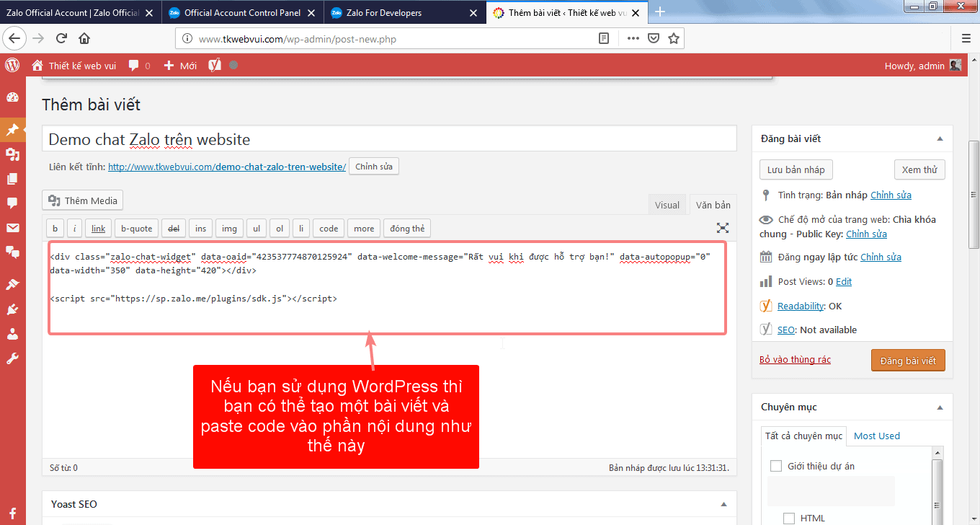
Task: Open mail envelope icon in sidebar
Action: click(x=12, y=228)
